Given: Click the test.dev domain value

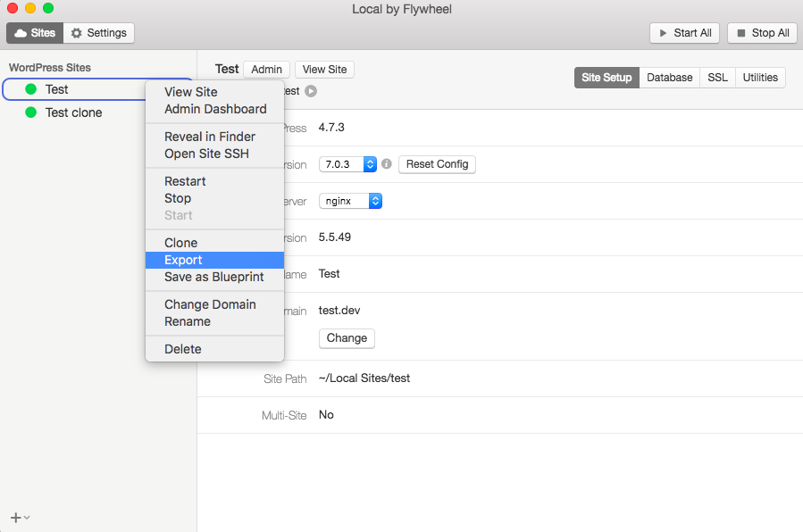Looking at the screenshot, I should [339, 311].
